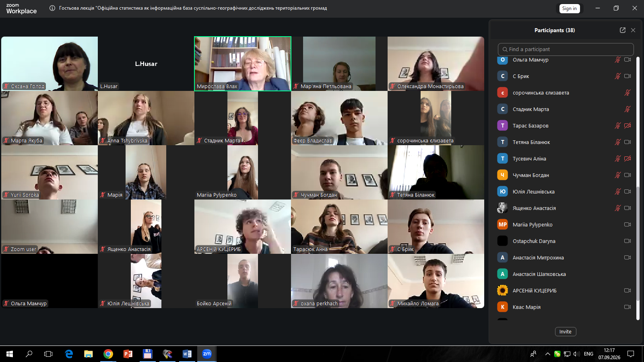This screenshot has width=644, height=362.
Task: Click the muted mic icon for Ященко Анастасія in list
Action: (x=618, y=208)
